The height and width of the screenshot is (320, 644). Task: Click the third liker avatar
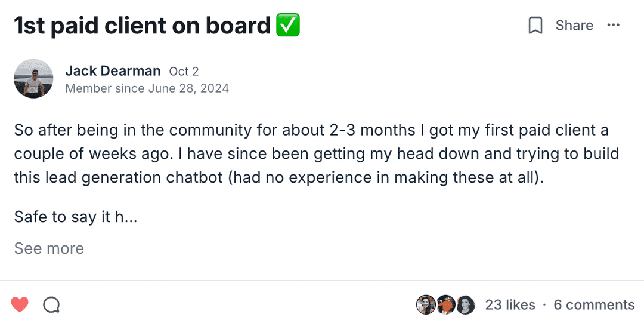[x=465, y=305]
